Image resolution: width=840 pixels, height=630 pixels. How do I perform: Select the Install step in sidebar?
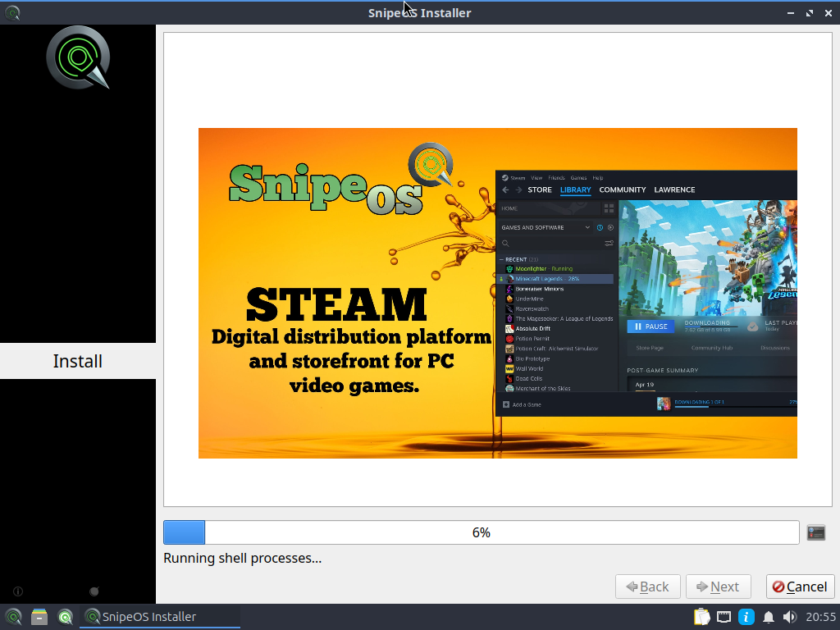pos(78,361)
